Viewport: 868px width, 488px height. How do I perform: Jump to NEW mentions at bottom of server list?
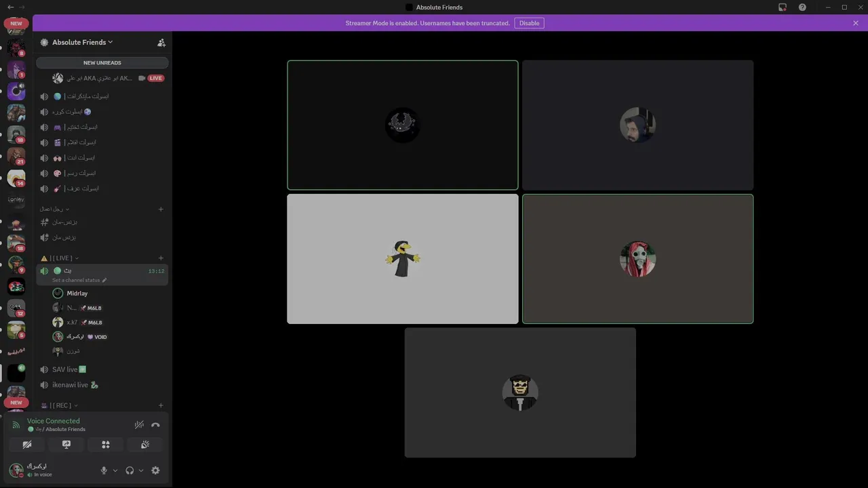point(16,403)
